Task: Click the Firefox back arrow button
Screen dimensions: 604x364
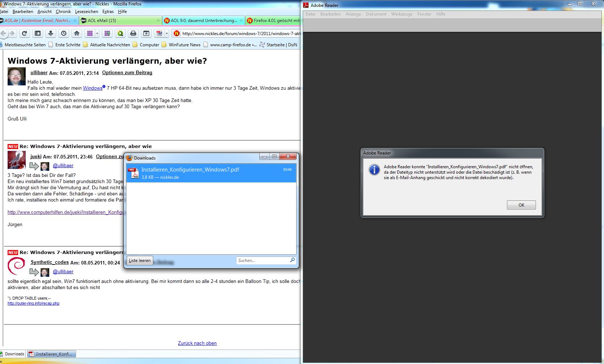Action: click(4, 33)
